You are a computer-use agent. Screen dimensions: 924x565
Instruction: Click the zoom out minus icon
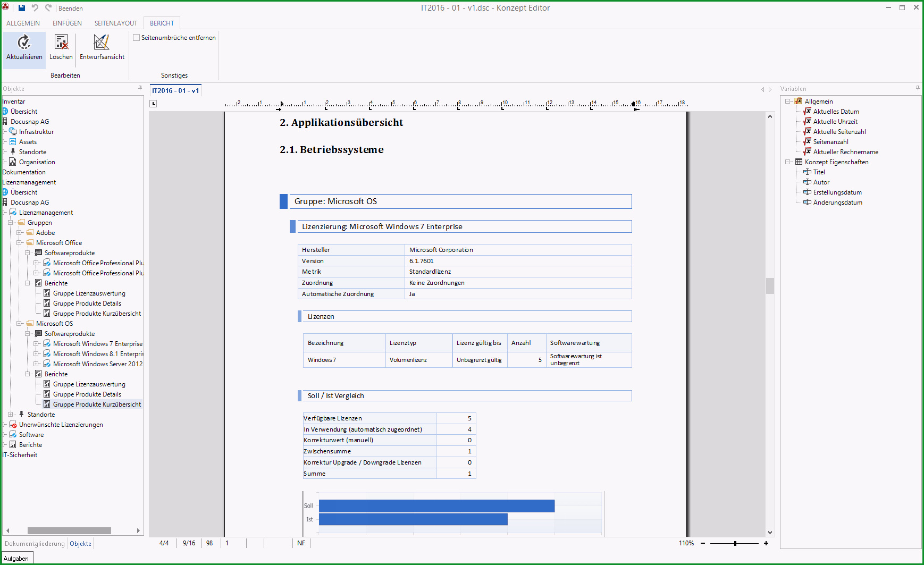pyautogui.click(x=703, y=543)
